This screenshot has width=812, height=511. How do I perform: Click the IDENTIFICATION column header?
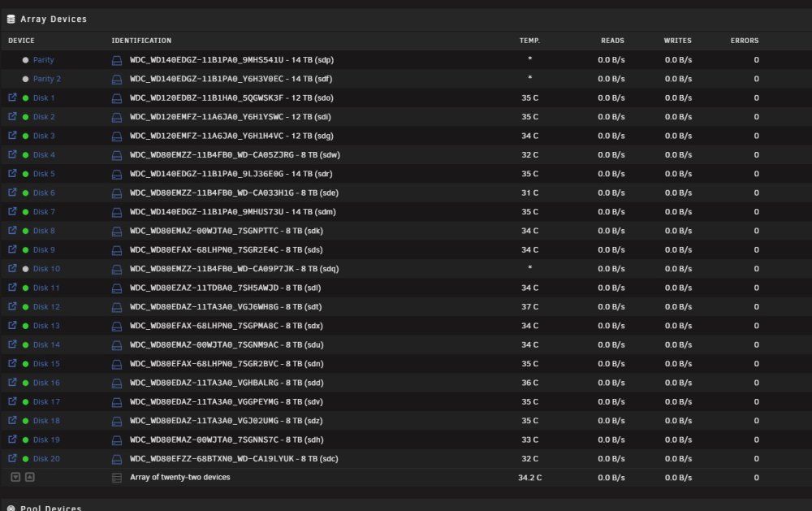point(141,41)
